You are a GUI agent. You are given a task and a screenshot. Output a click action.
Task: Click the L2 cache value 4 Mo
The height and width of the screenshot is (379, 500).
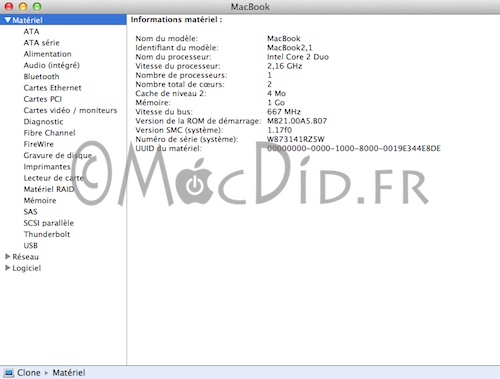tap(276, 93)
